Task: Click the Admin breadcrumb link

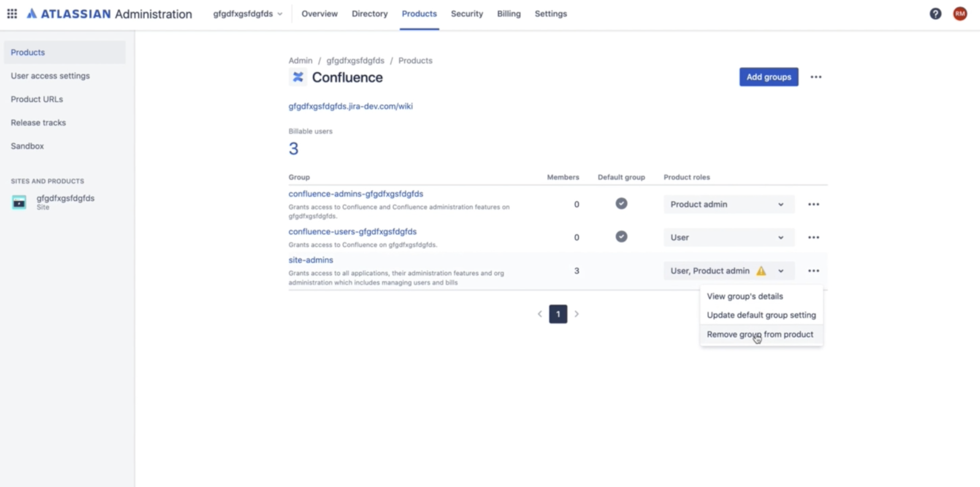Action: point(301,61)
